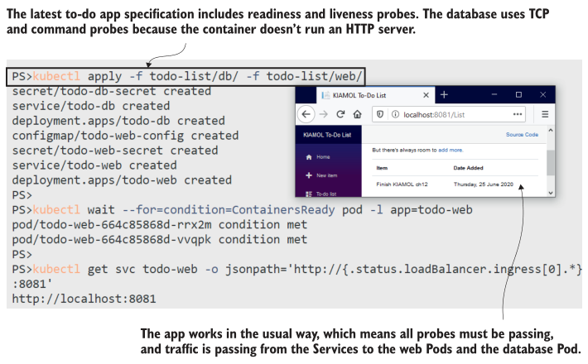This screenshot has width=588, height=364.
Task: Go to the browser home page icon
Action: tap(356, 114)
